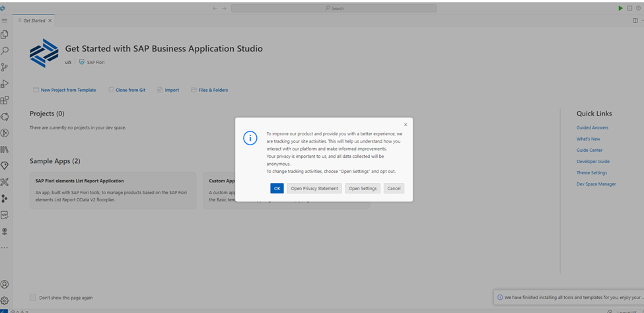The image size is (644, 313).
Task: Split the editor right
Action: 635,20
